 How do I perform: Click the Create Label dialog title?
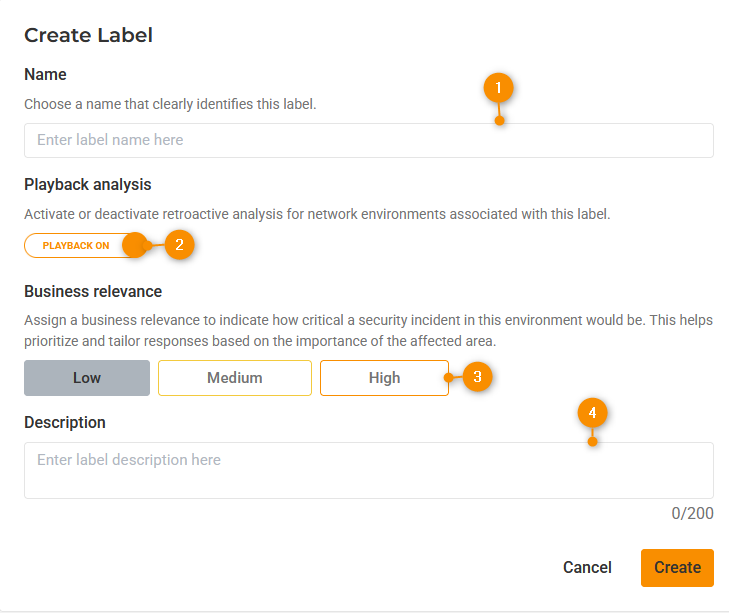88,35
